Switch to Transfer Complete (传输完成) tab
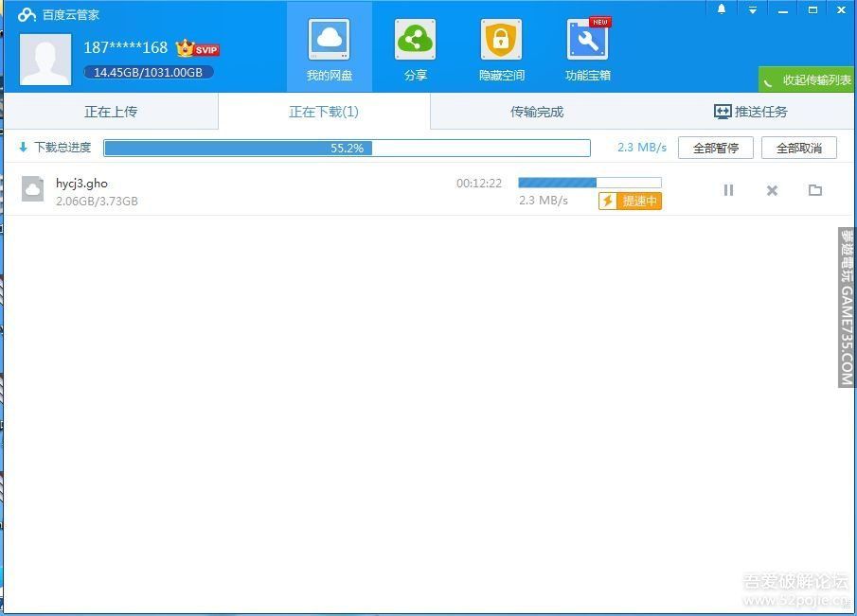 pos(537,112)
